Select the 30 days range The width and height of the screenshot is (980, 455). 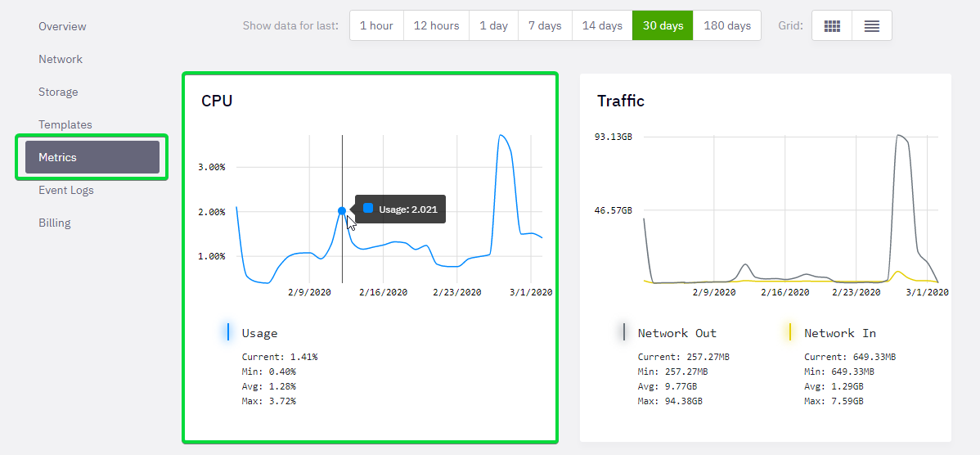click(663, 25)
